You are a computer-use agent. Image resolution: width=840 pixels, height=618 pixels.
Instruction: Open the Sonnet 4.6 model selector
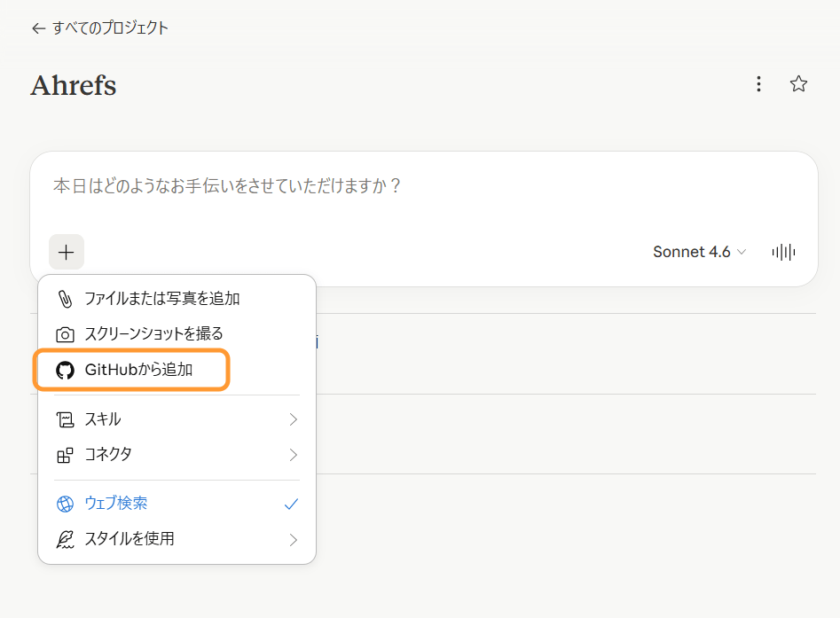700,252
